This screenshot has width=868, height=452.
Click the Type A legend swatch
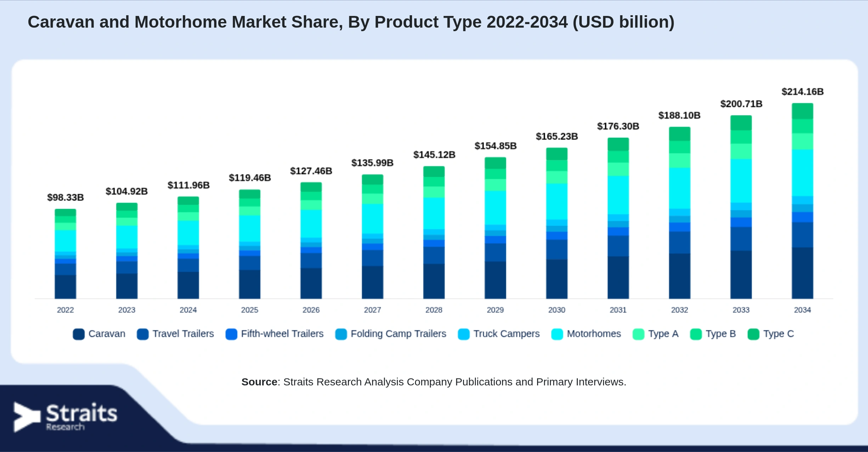tap(638, 334)
